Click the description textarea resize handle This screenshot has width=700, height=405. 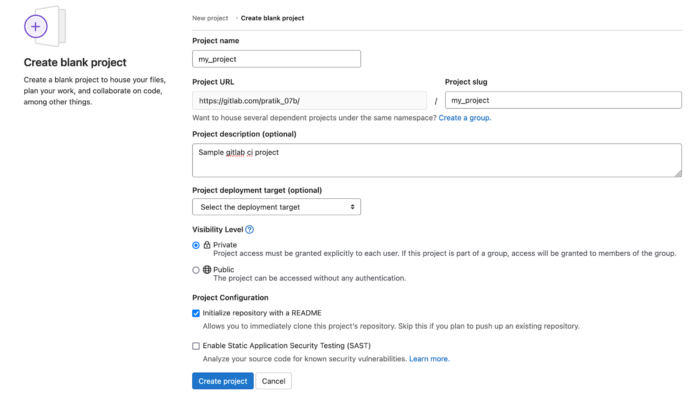coord(678,173)
